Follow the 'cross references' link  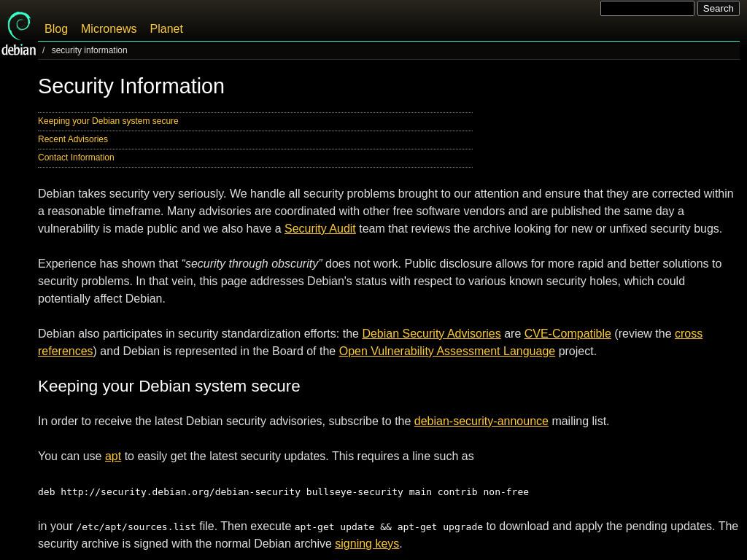(689, 333)
